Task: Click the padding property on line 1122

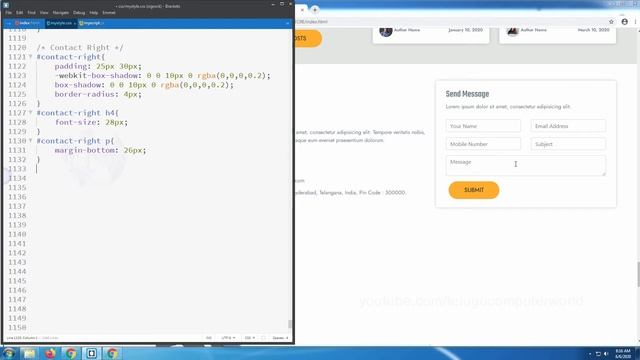Action: 71,66
